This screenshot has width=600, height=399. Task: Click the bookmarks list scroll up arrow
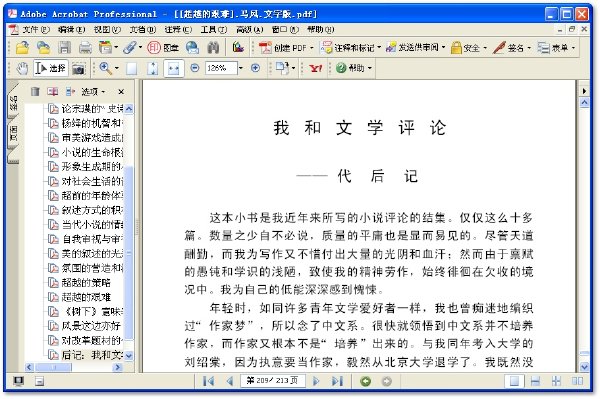129,109
